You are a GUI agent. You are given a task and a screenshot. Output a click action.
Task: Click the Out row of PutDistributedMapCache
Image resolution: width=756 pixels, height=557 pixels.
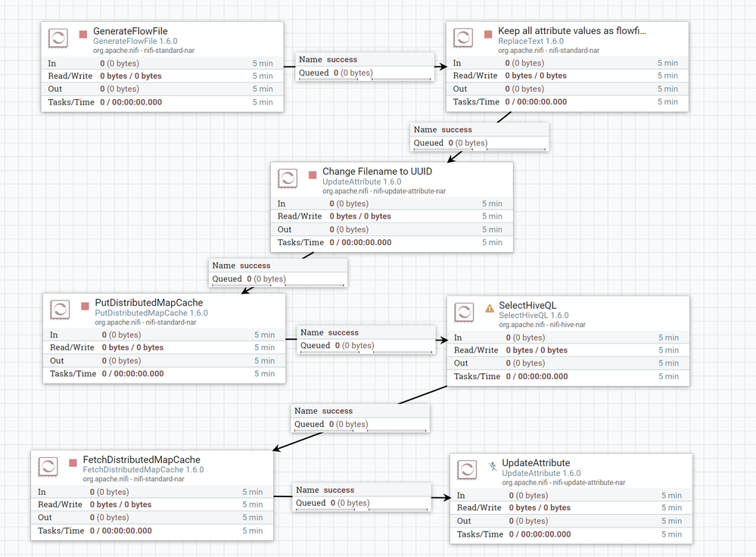[164, 361]
